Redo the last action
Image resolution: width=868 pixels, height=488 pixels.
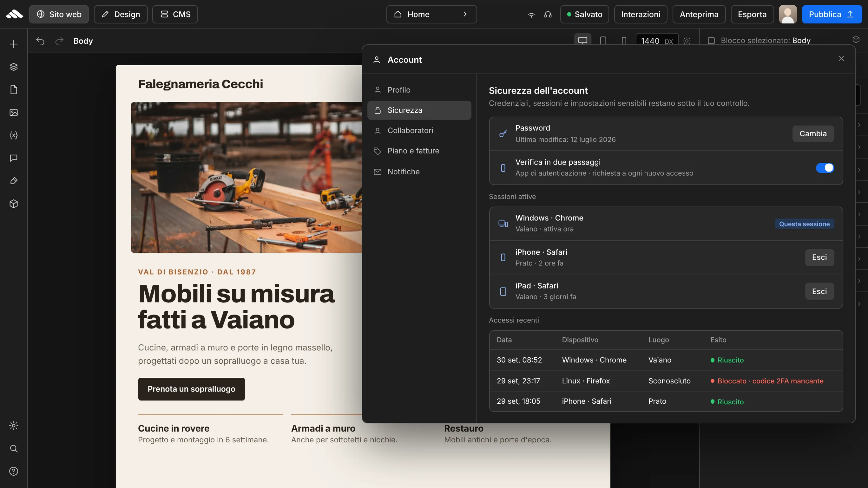pyautogui.click(x=59, y=41)
